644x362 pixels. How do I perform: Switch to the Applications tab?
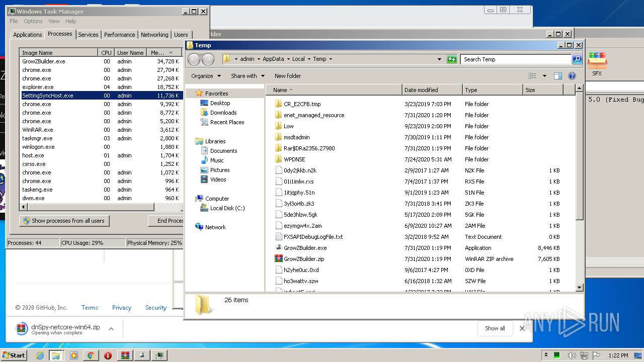point(27,35)
